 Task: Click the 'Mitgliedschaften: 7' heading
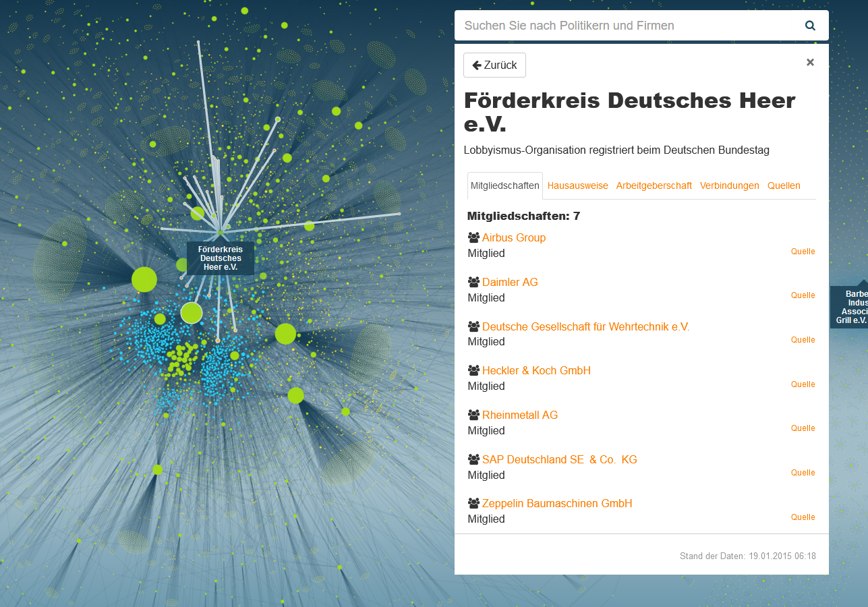[523, 216]
